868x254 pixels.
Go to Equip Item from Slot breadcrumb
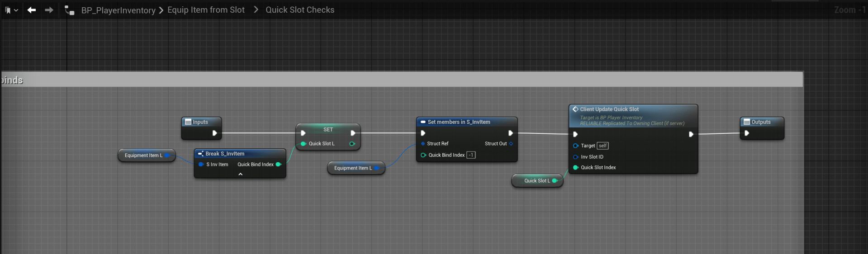click(x=206, y=10)
